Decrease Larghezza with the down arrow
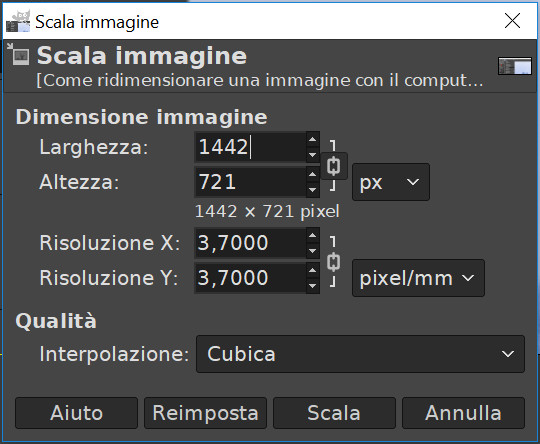 click(x=312, y=154)
